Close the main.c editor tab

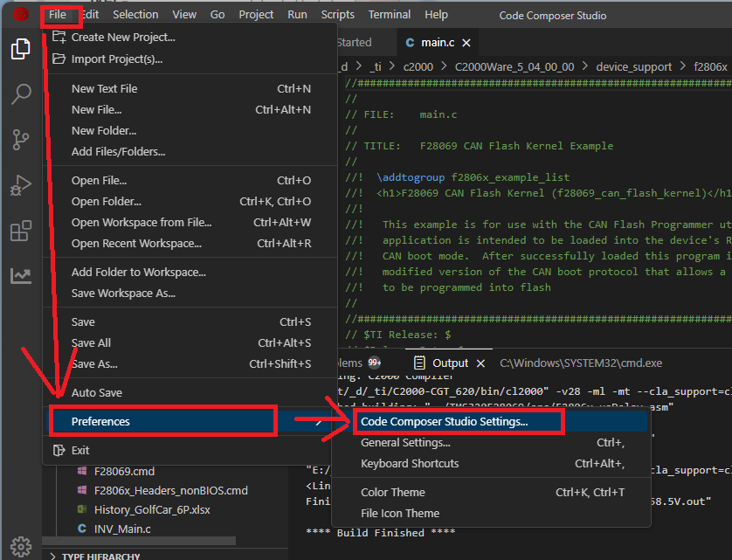pyautogui.click(x=466, y=43)
